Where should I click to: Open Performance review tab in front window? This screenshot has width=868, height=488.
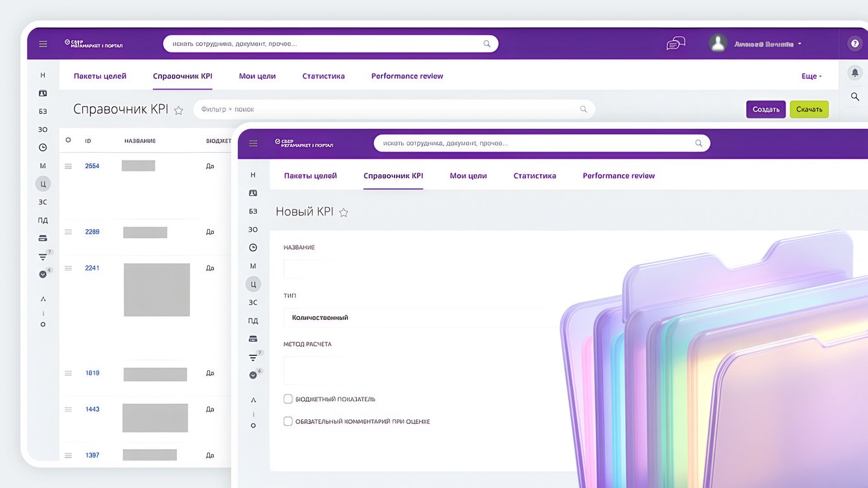coord(619,176)
